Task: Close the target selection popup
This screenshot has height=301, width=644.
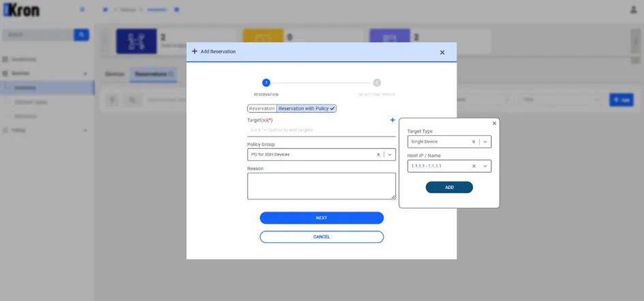Action: (494, 124)
